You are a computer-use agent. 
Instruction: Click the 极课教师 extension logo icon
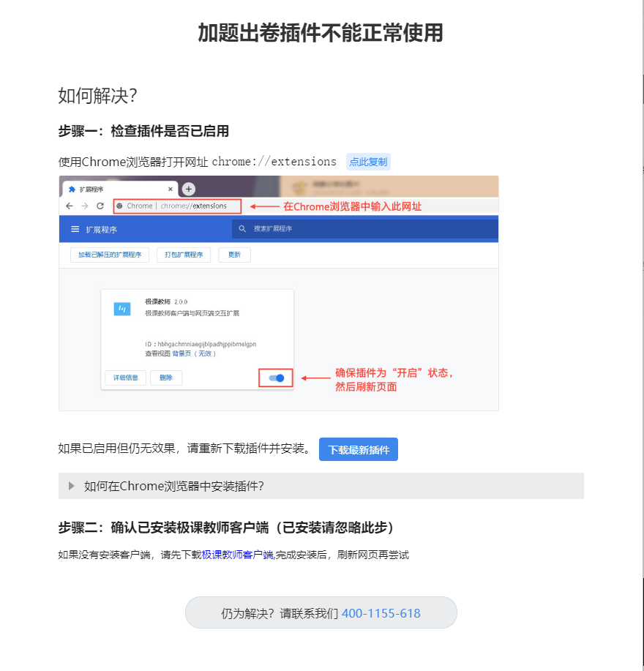[122, 309]
